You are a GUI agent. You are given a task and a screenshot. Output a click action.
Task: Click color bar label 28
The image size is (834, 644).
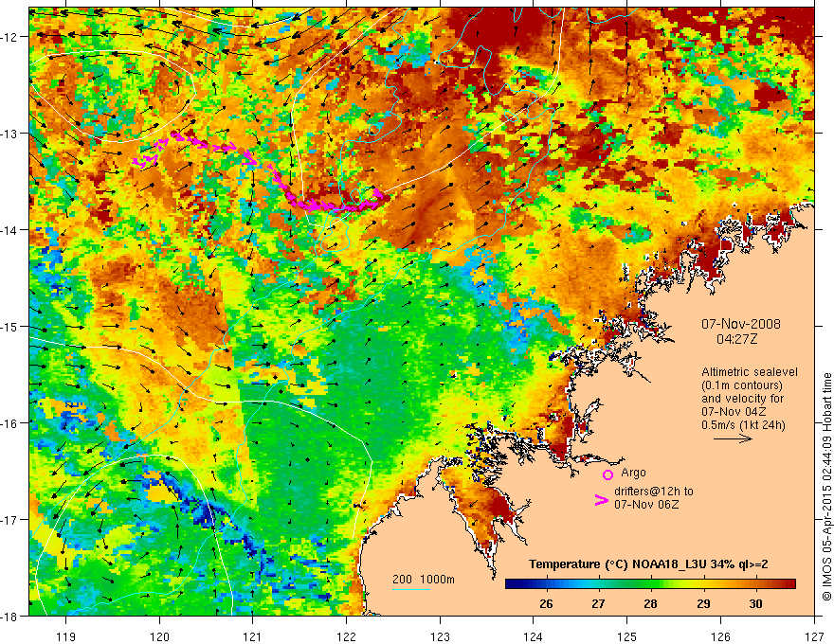(x=650, y=603)
